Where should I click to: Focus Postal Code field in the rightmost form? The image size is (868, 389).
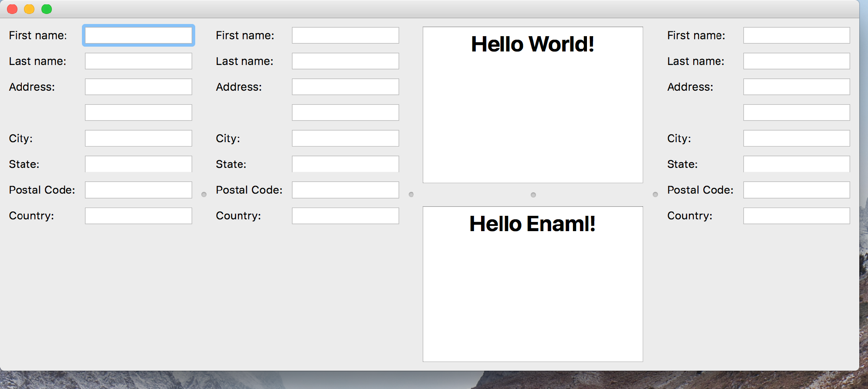tap(796, 190)
